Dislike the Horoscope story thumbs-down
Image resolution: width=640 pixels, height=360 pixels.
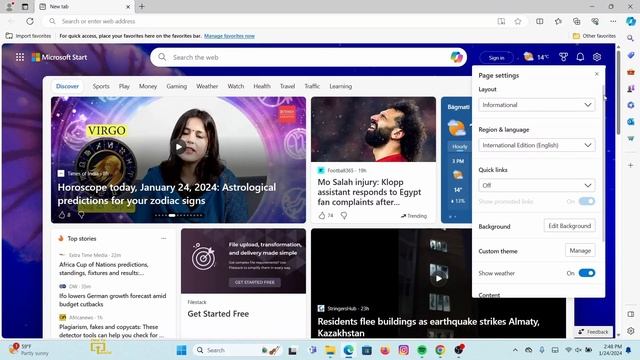81,215
